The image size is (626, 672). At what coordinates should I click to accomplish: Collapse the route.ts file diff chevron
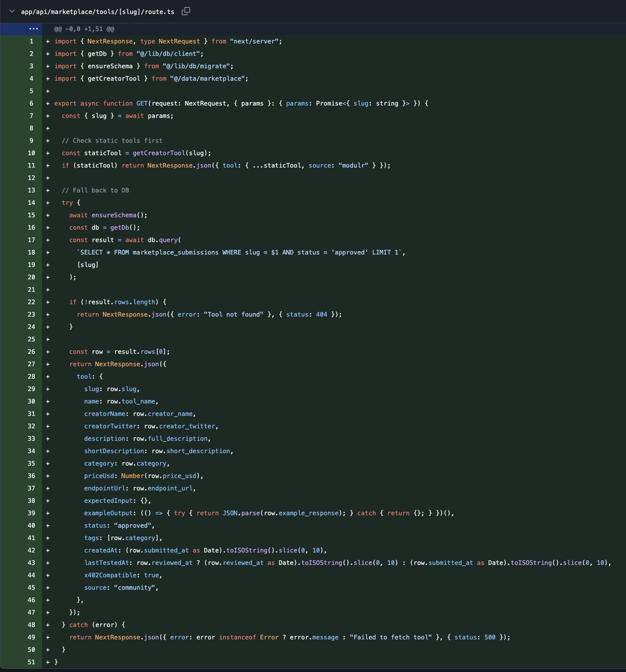click(11, 11)
